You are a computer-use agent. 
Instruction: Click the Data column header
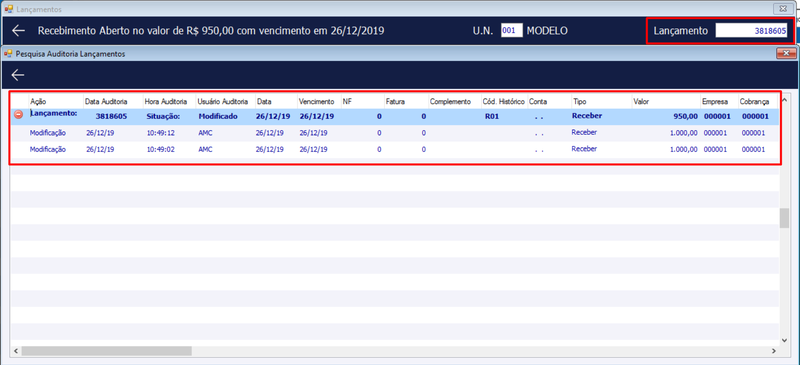pyautogui.click(x=264, y=102)
